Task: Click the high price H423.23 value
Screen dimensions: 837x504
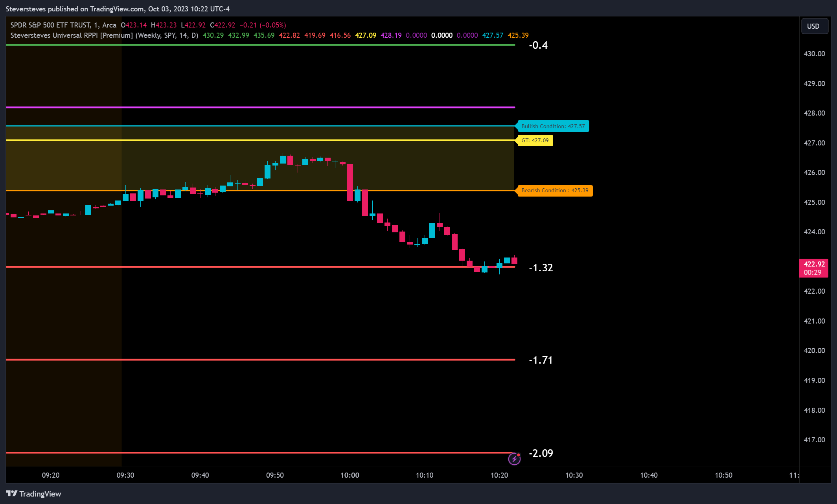Action: coord(164,25)
